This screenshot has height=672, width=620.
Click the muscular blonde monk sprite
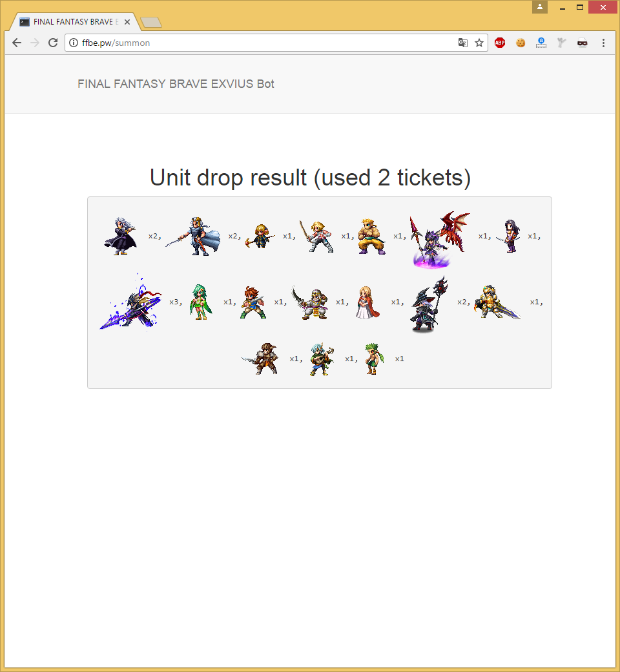coord(371,236)
